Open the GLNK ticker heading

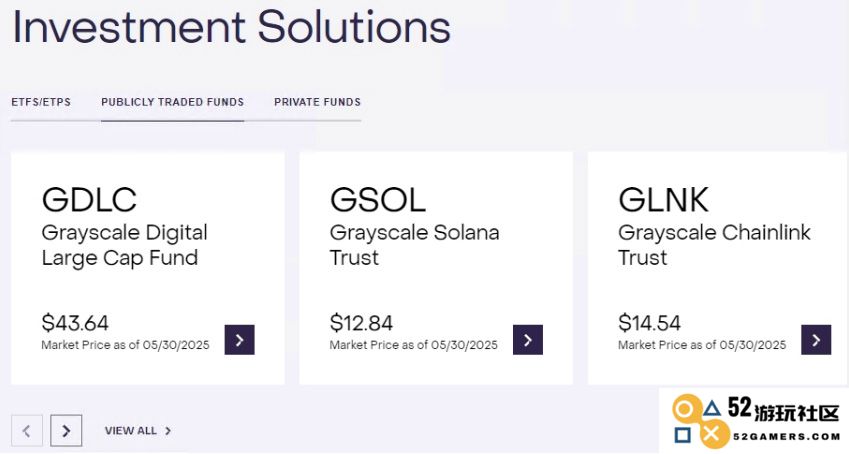(663, 199)
